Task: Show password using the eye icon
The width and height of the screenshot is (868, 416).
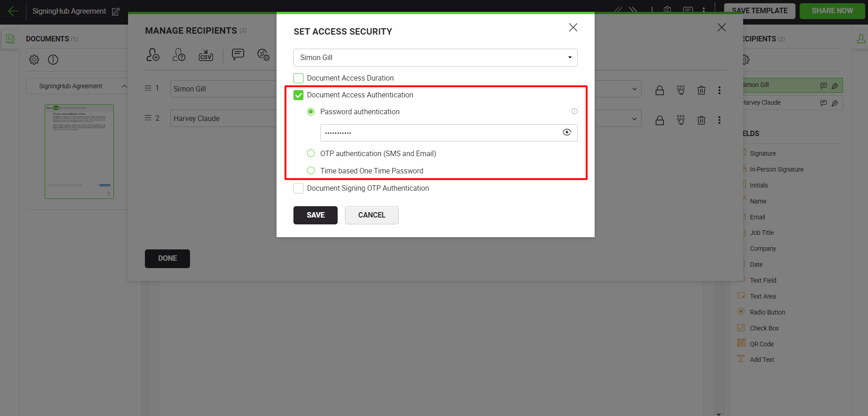Action: click(x=567, y=132)
